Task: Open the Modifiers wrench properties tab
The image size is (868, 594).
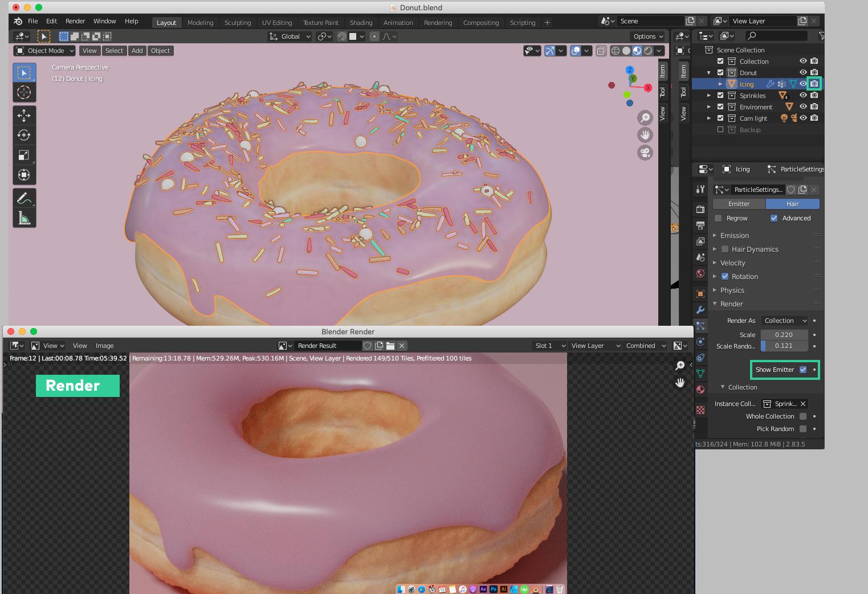Action: pyautogui.click(x=700, y=310)
